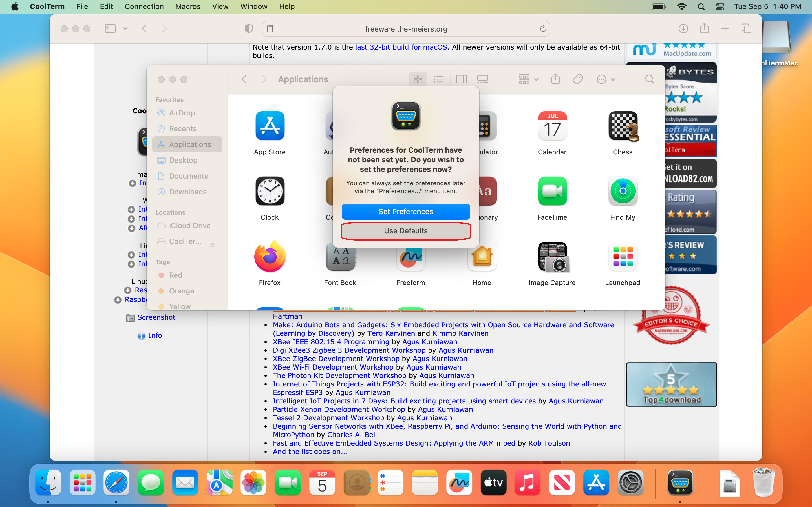Open the Image Capture app
Viewport: 812px width, 507px height.
point(552,257)
